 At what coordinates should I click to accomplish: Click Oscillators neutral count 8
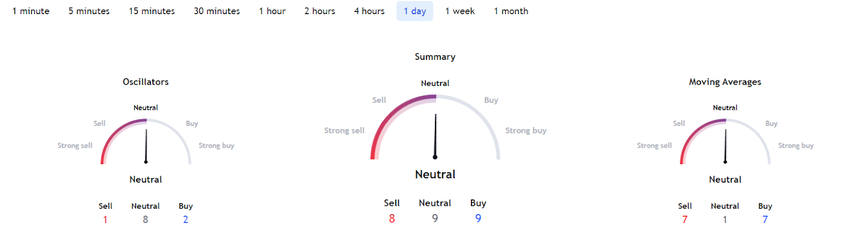145,220
